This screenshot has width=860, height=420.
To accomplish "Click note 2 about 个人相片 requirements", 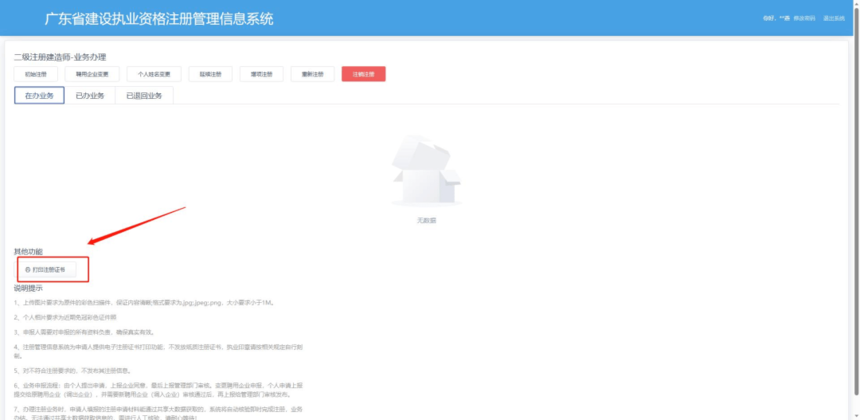I will pos(65,317).
